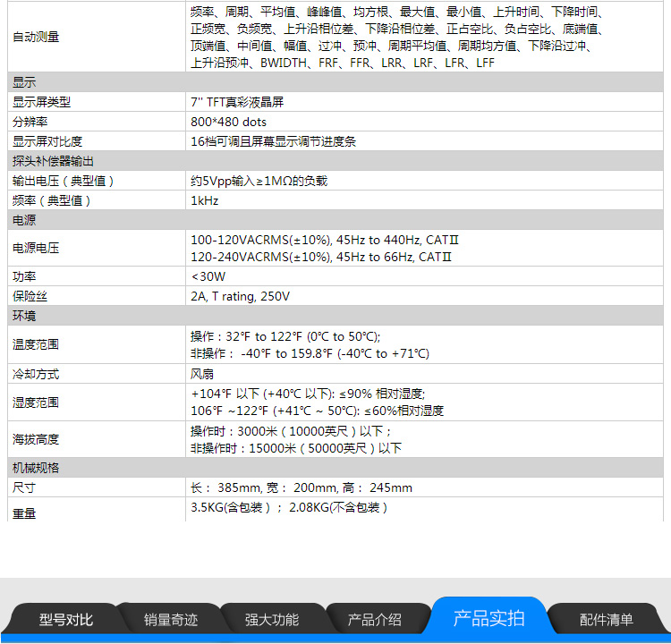The image size is (671, 644).
Task: Click the 显示 section header
Action: (x=24, y=82)
